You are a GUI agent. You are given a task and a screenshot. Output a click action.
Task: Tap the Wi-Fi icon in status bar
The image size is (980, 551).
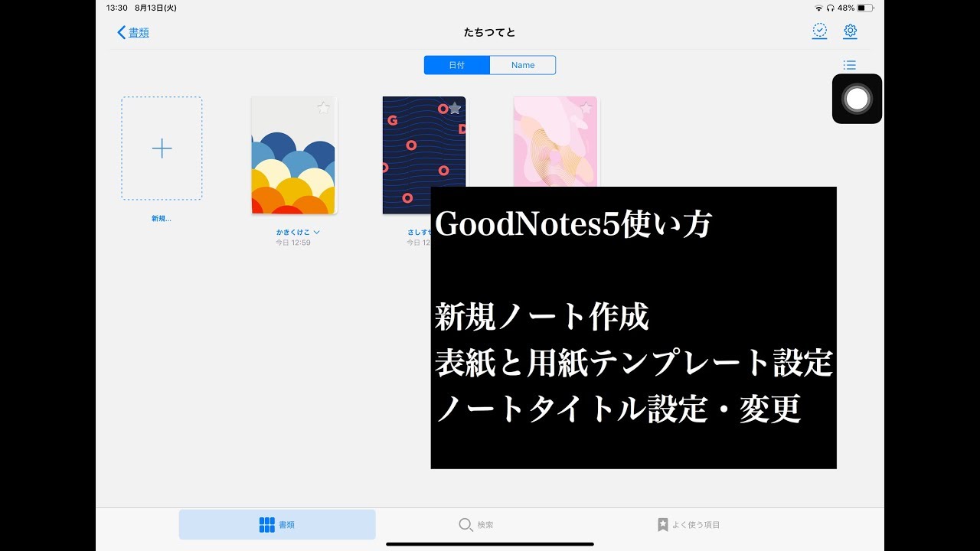coord(818,8)
